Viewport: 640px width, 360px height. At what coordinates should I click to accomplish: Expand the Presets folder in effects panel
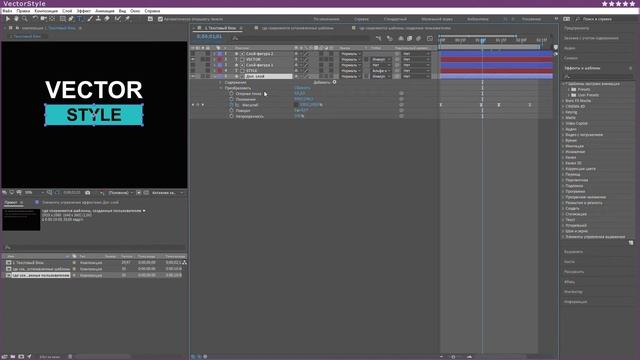(x=569, y=89)
